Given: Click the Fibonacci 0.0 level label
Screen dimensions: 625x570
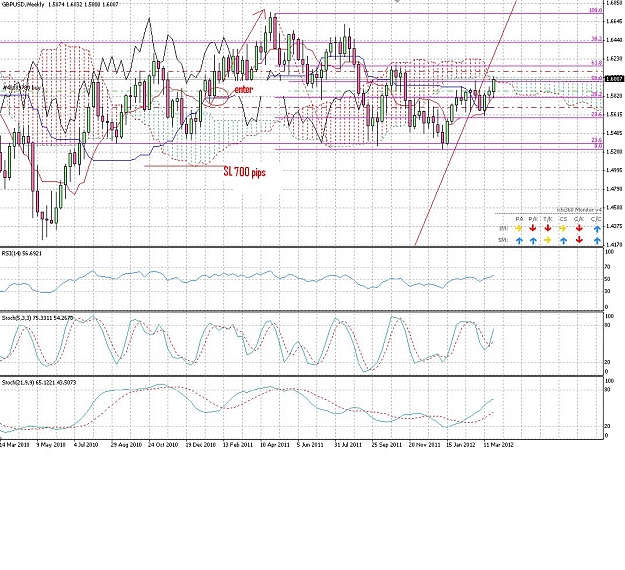Looking at the screenshot, I should [x=598, y=146].
